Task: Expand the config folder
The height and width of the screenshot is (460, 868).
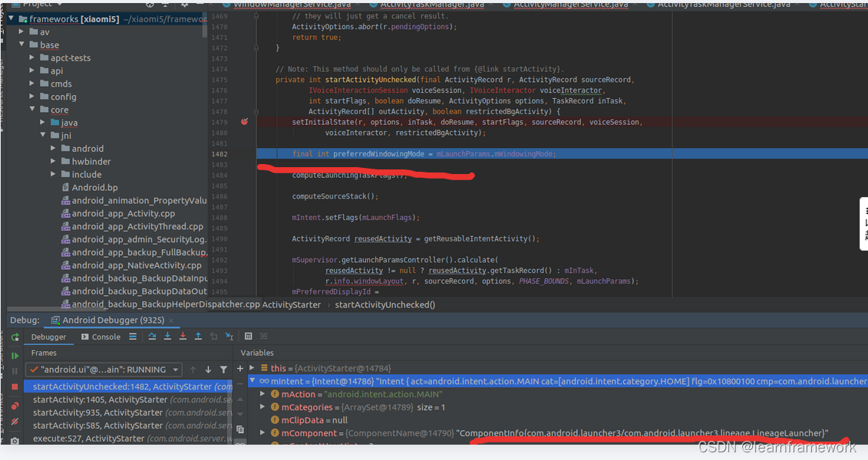Action: [32, 97]
